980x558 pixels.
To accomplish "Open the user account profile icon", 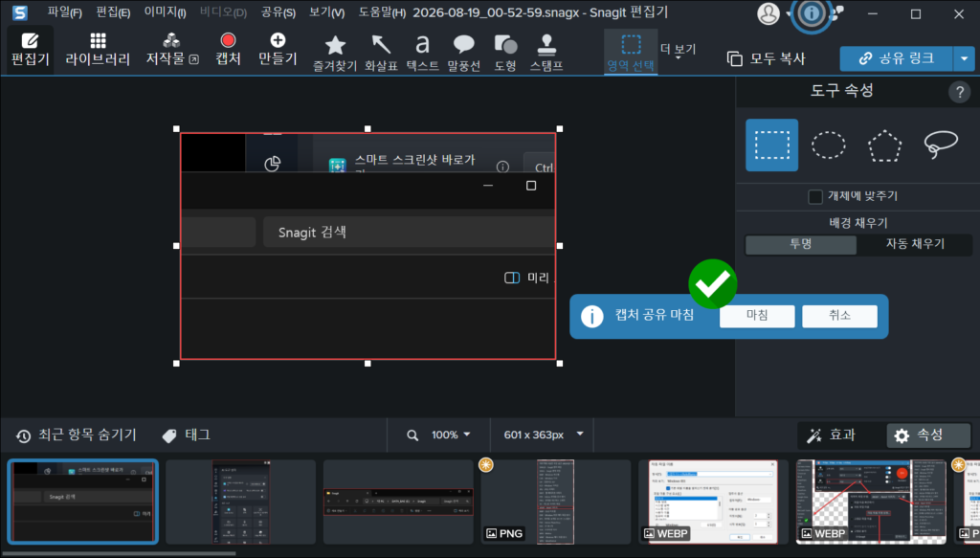I will [x=768, y=13].
